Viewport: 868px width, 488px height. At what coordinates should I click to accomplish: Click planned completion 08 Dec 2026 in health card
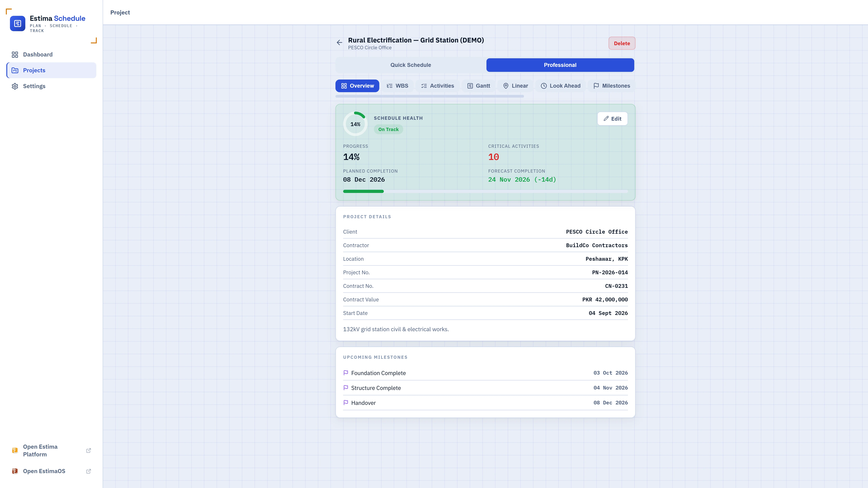pyautogui.click(x=364, y=180)
